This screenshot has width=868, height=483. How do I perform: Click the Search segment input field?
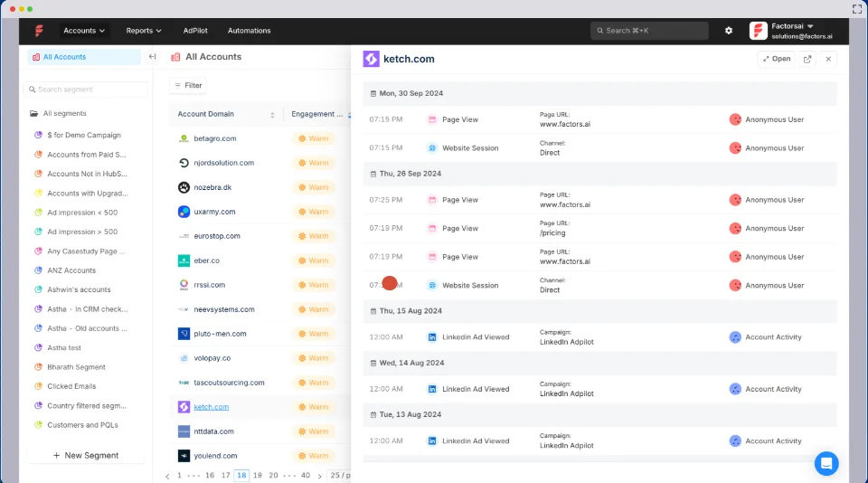86,90
